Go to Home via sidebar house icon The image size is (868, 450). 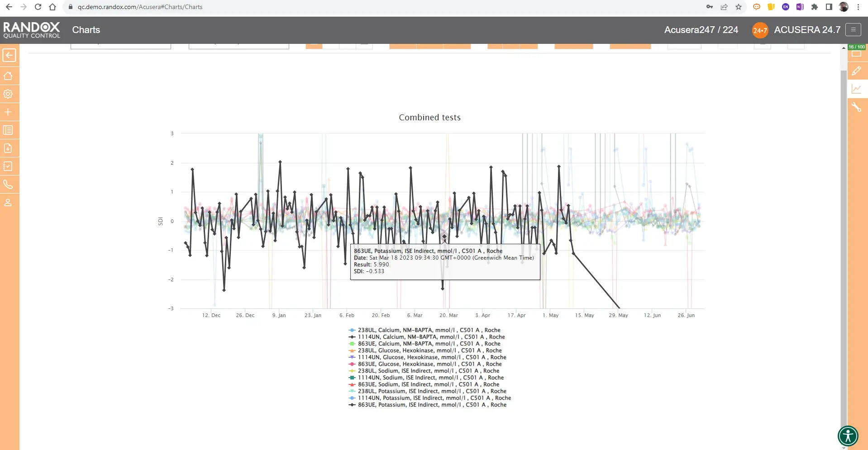tap(8, 76)
